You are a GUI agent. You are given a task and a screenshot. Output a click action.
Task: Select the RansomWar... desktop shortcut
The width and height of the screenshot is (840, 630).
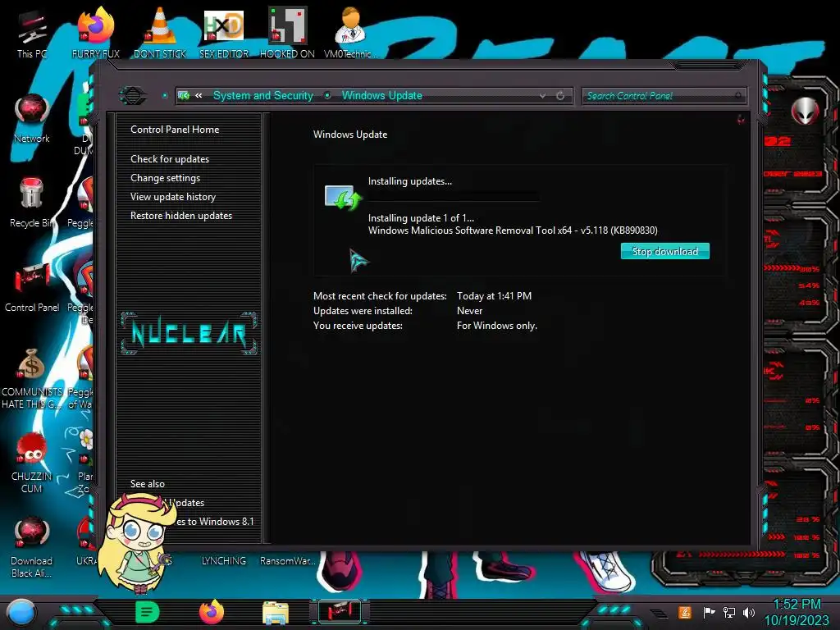288,560
